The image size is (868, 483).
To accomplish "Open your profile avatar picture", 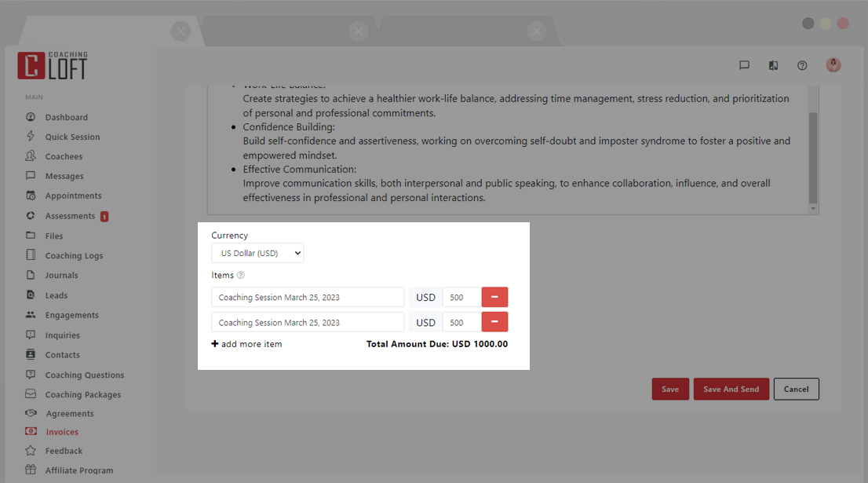I will [x=833, y=64].
